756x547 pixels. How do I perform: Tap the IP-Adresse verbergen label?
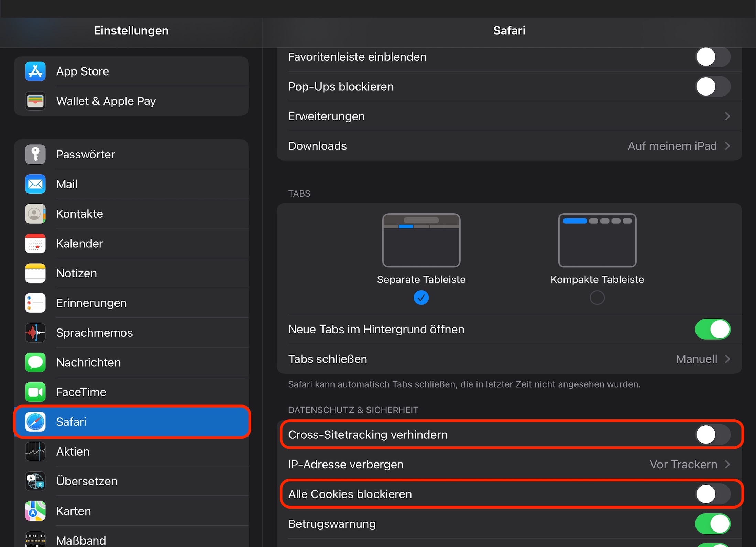pos(346,465)
